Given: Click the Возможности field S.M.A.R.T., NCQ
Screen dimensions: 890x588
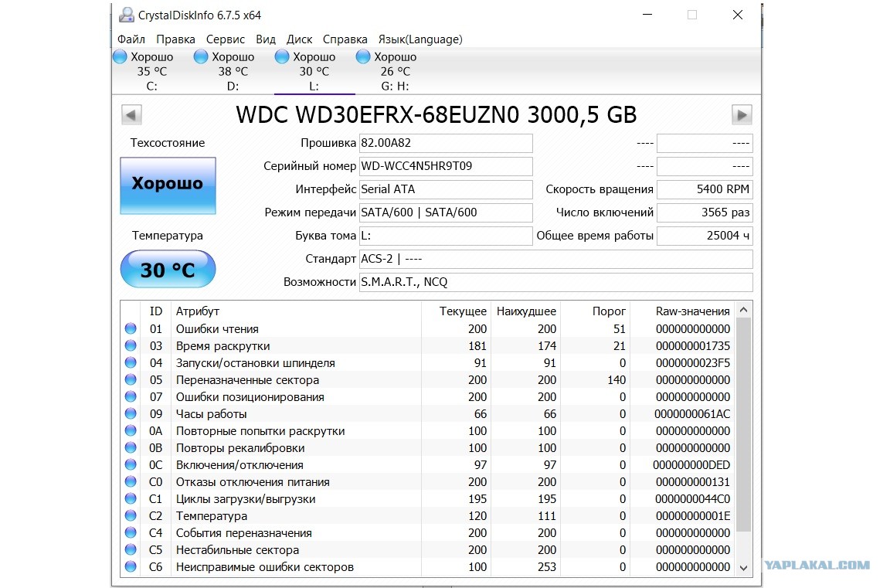Looking at the screenshot, I should pyautogui.click(x=556, y=282).
